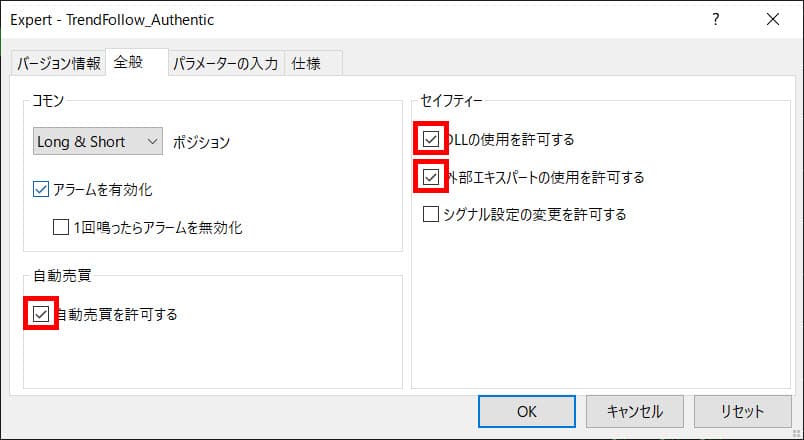Click the ポジション label text

click(x=201, y=142)
